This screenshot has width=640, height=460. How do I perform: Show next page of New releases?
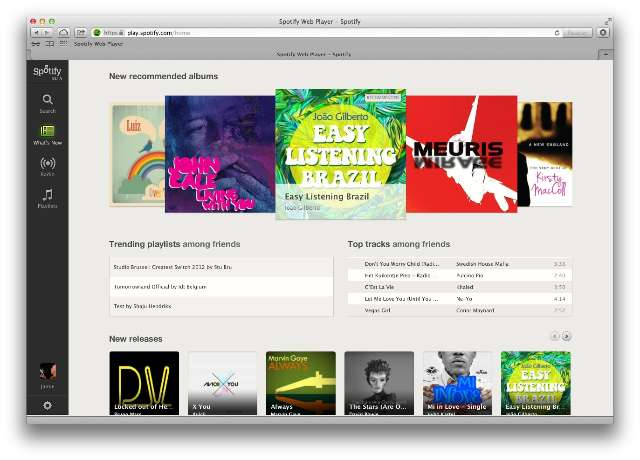pyautogui.click(x=566, y=336)
